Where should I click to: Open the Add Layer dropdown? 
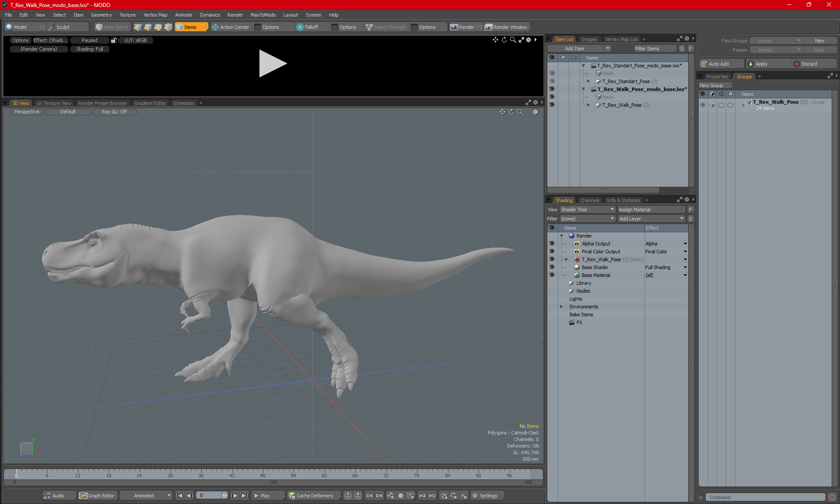tap(651, 219)
